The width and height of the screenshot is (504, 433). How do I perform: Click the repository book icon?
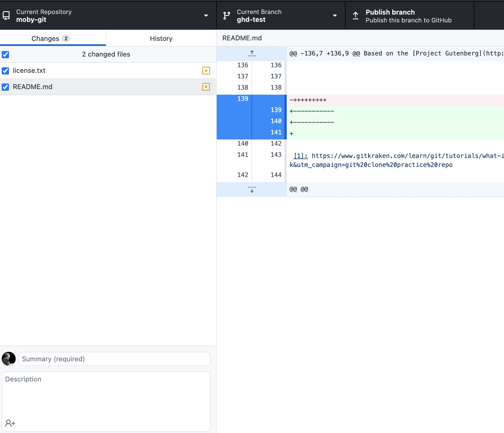pyautogui.click(x=6, y=15)
